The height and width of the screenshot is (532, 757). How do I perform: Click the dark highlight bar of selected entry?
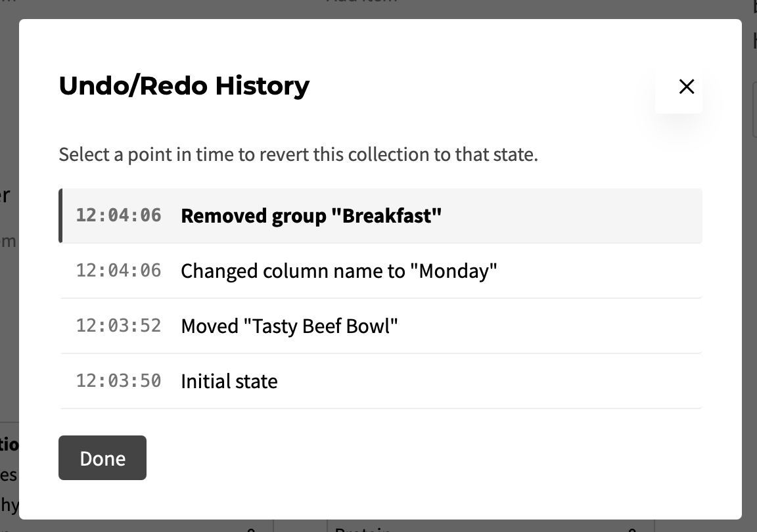tap(60, 215)
